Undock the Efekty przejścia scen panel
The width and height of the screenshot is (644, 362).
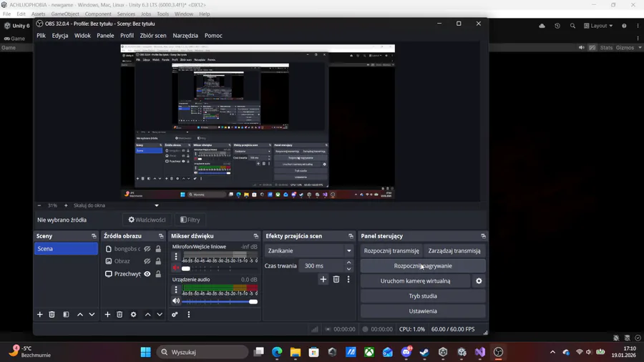[351, 236]
